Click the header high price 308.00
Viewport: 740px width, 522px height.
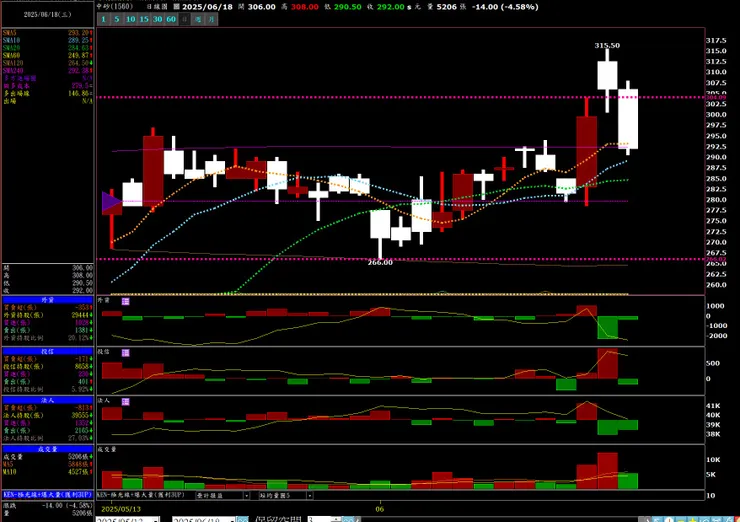[304, 7]
